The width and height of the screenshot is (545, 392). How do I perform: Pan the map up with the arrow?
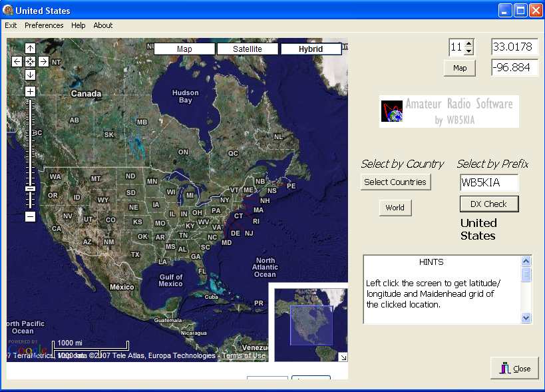pos(30,49)
